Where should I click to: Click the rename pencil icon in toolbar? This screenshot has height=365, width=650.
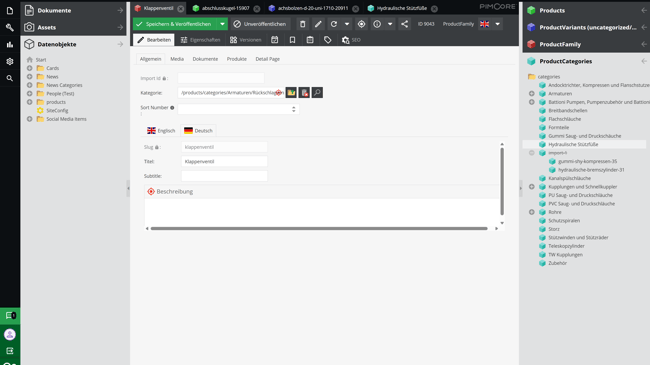point(318,24)
